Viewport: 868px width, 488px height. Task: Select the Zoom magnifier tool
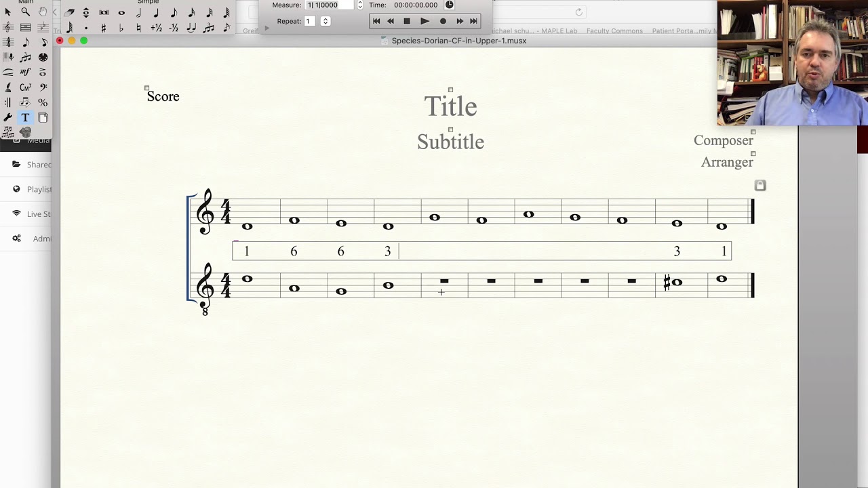pos(26,12)
